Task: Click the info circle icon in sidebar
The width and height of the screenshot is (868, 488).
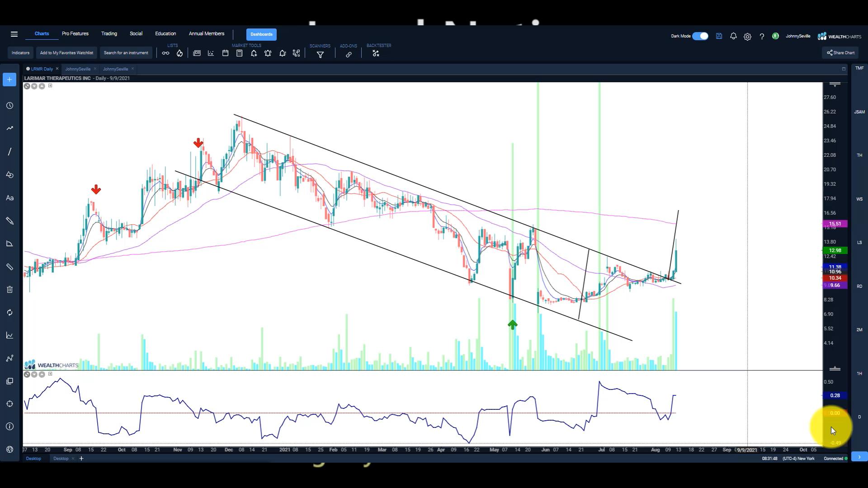Action: [9, 427]
